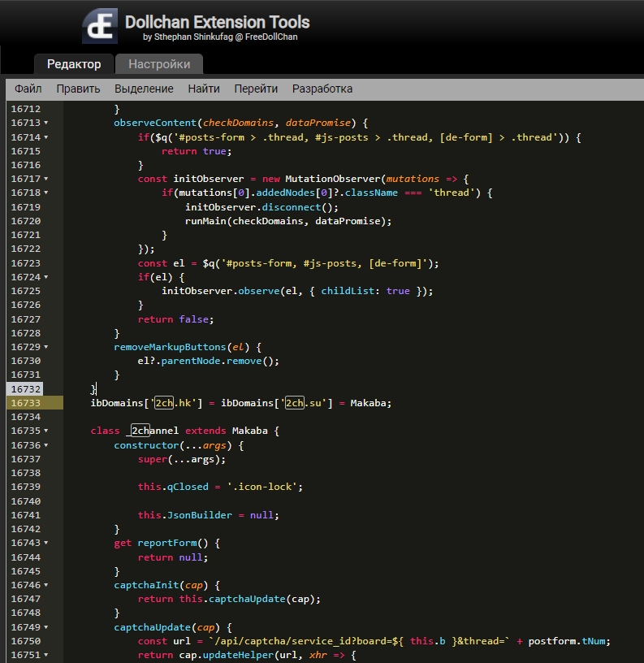The image size is (644, 663).
Task: Click the highlighted '2ch' in '2ch.hk'
Action: point(164,403)
